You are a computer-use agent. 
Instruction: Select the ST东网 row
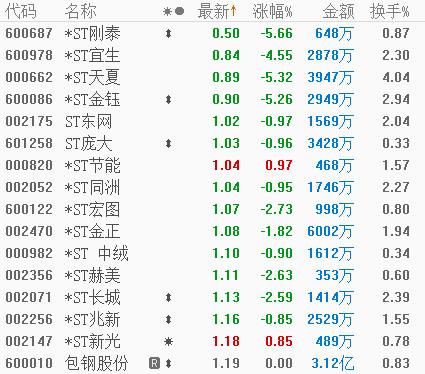[212, 121]
